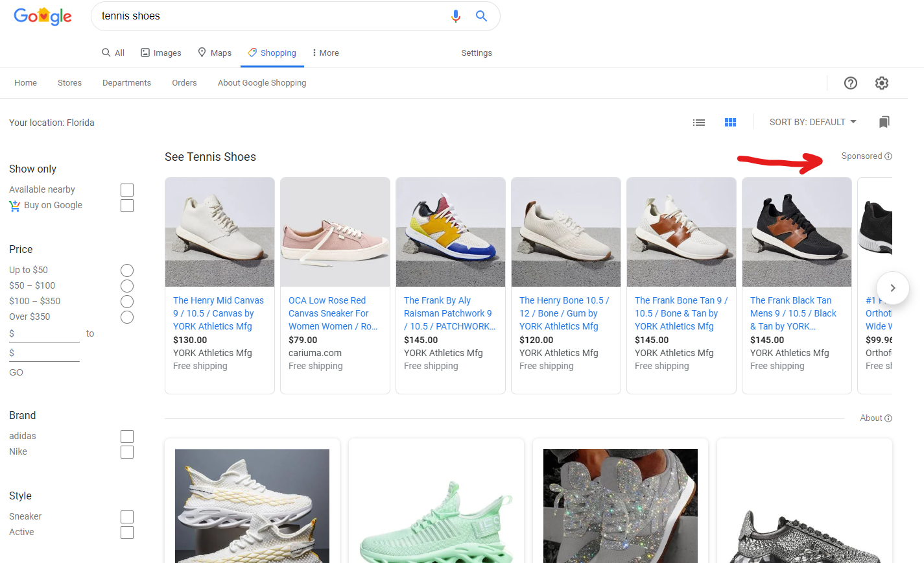The width and height of the screenshot is (924, 563).
Task: Open The Henry Mid Canvas product link
Action: tap(219, 313)
